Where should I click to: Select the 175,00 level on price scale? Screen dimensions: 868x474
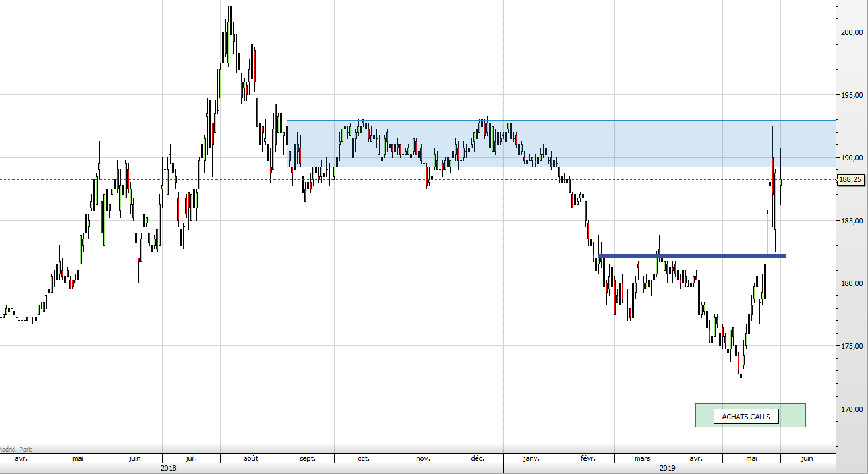[x=852, y=346]
